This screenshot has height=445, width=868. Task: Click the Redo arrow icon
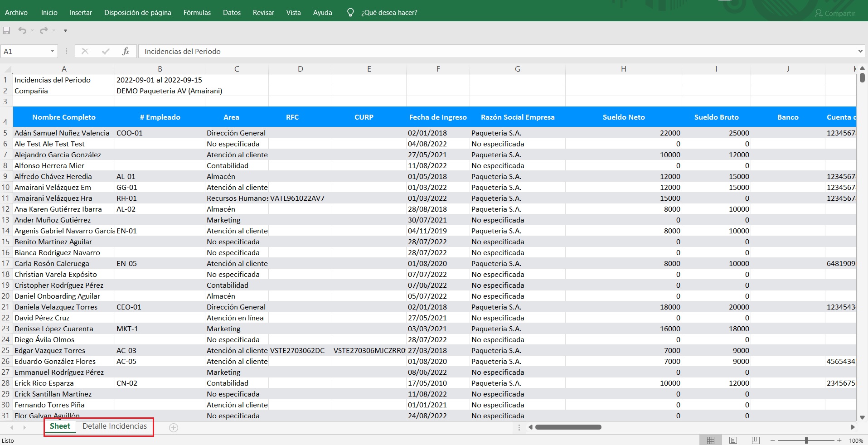pyautogui.click(x=44, y=30)
